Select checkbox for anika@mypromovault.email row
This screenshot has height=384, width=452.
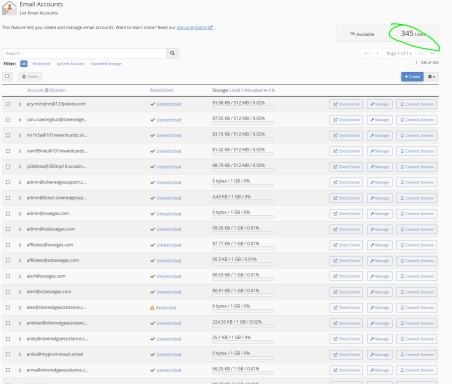coord(8,354)
